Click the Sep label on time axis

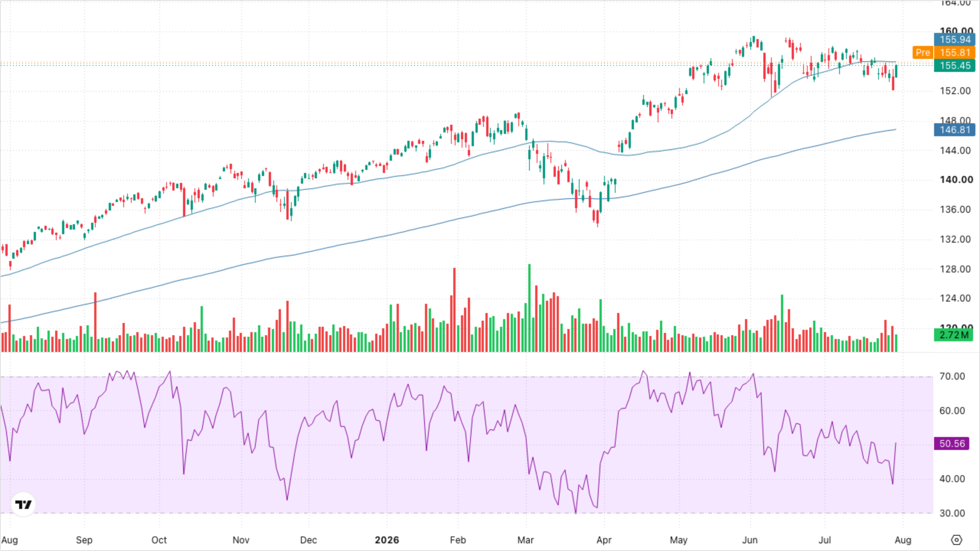click(84, 540)
